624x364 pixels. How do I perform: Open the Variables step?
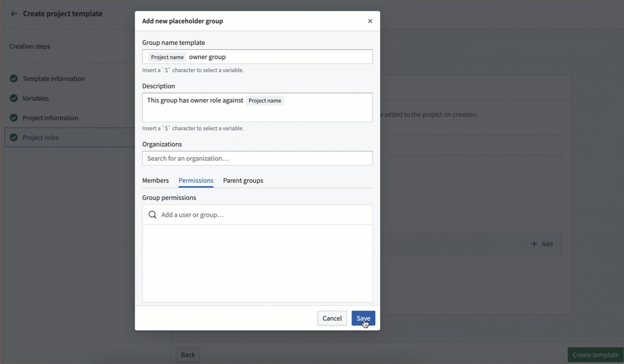pyautogui.click(x=35, y=98)
